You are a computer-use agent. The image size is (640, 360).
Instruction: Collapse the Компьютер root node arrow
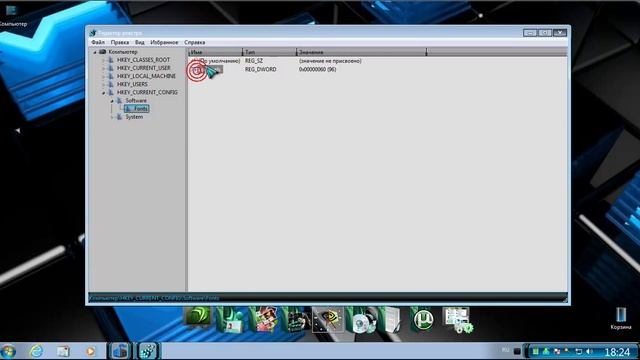(x=95, y=52)
